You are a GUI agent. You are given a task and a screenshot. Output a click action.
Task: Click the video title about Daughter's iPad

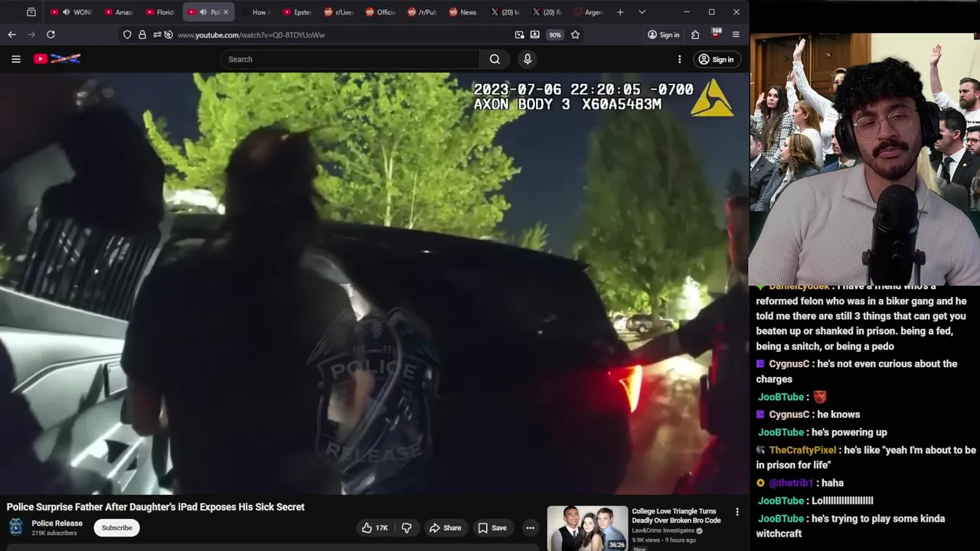point(155,507)
